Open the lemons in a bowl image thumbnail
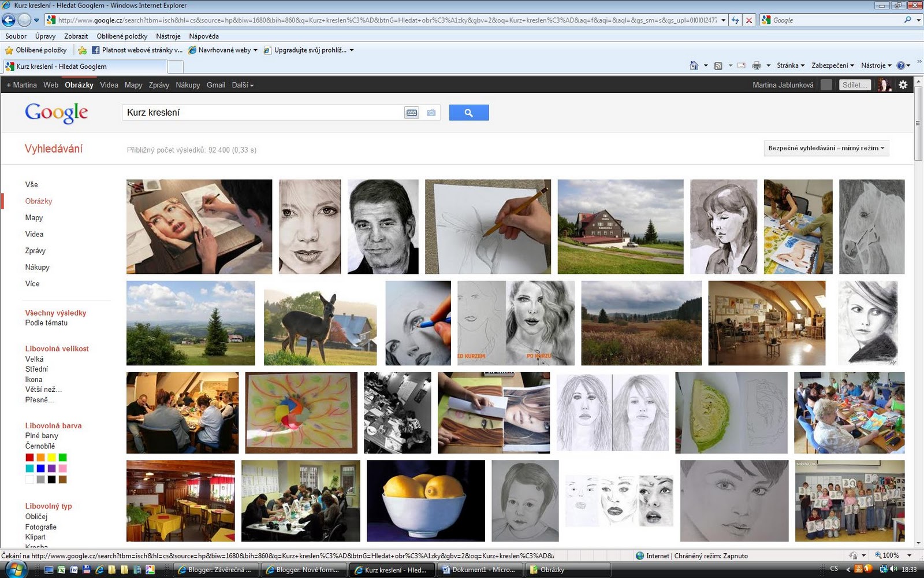The image size is (924, 578). (426, 501)
